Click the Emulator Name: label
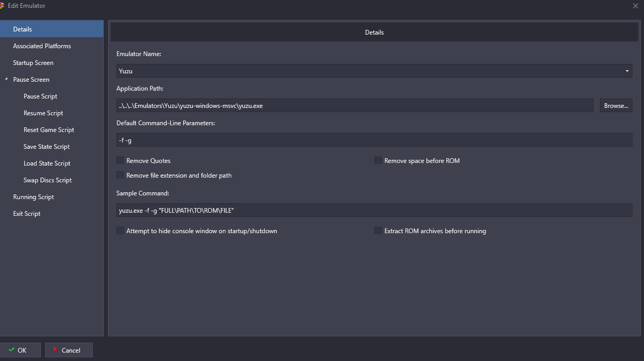644x361 pixels. (x=139, y=54)
